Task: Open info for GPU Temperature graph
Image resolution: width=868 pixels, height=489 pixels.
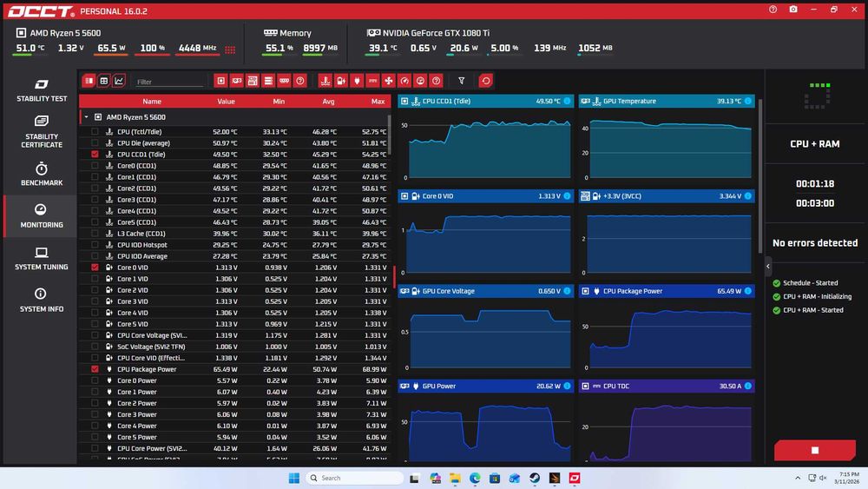Action: click(748, 101)
